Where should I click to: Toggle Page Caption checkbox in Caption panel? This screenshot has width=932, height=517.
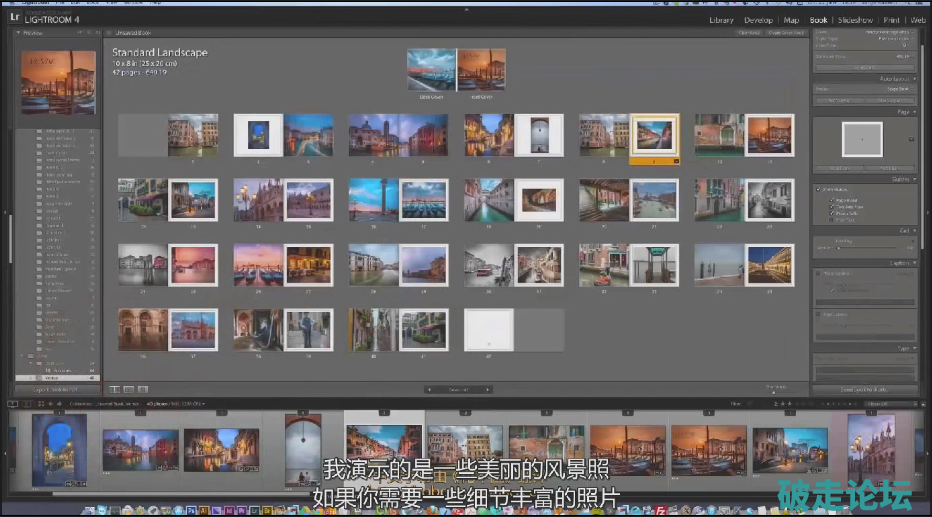click(819, 314)
